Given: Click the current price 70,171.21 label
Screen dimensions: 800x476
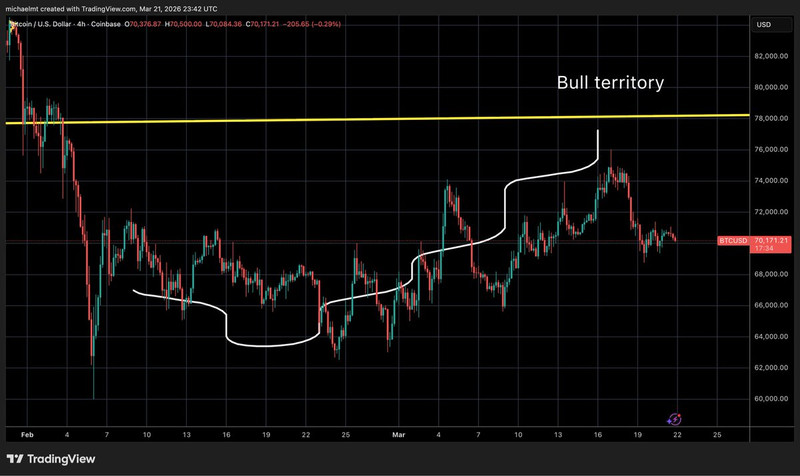Looking at the screenshot, I should coord(773,241).
